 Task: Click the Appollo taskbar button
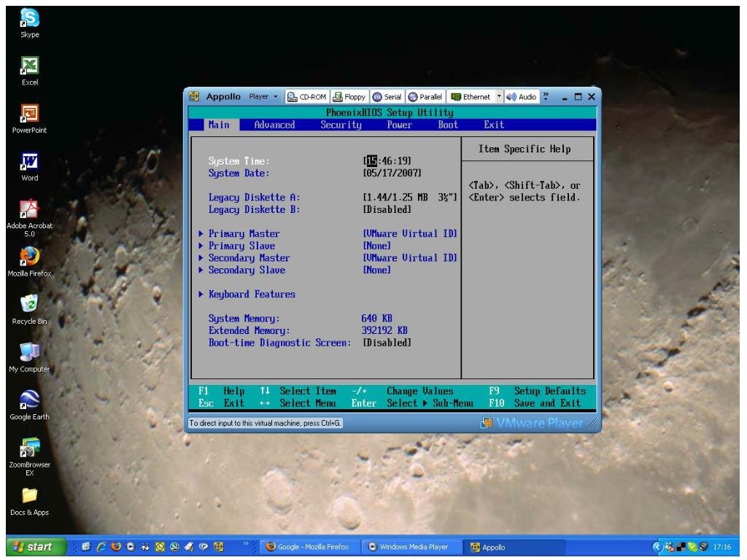click(x=514, y=547)
